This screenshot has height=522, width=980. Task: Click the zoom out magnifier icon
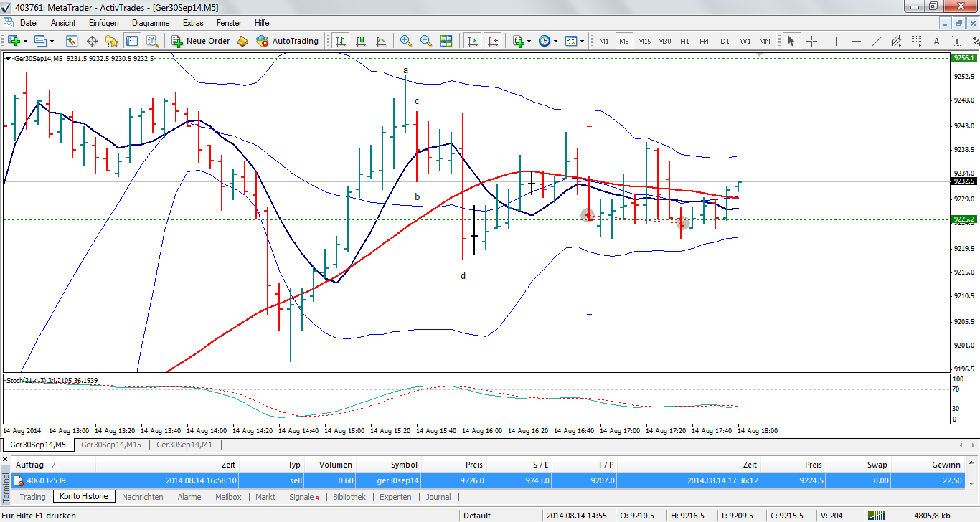pos(426,41)
